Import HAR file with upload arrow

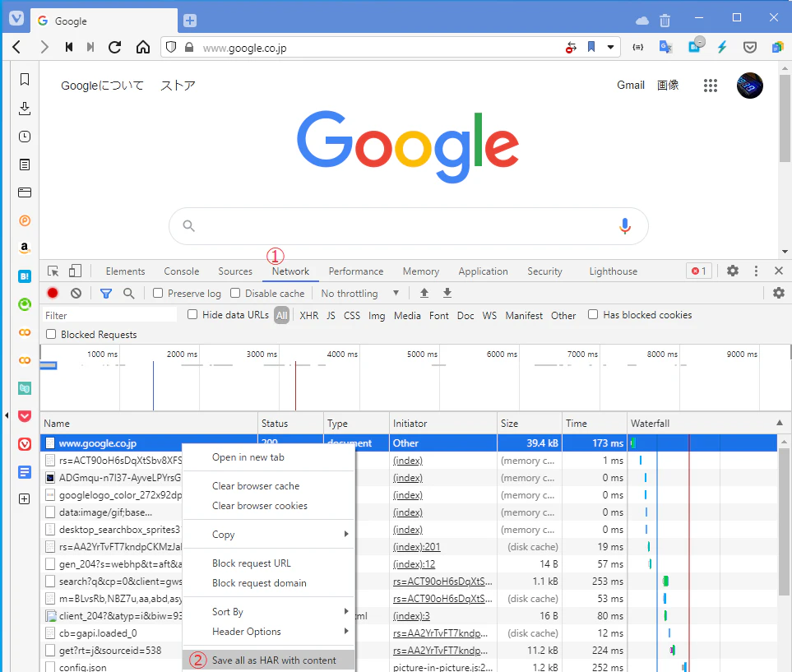tap(424, 293)
